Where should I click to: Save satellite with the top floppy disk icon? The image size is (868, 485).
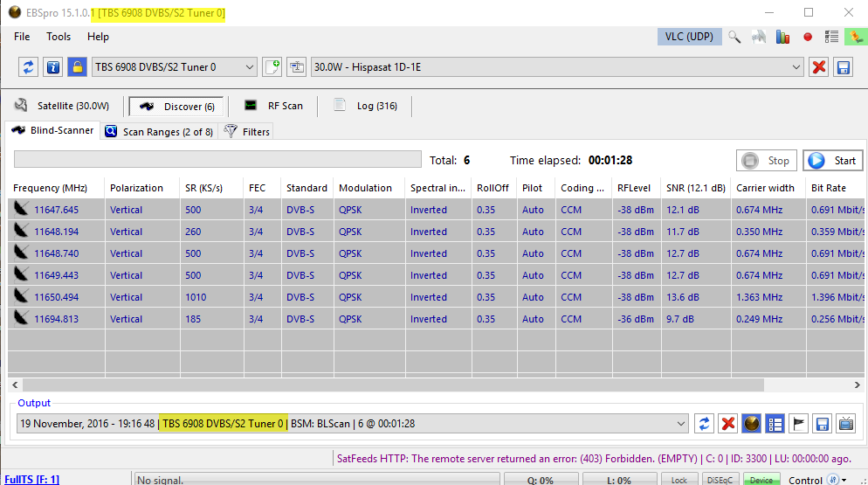844,67
